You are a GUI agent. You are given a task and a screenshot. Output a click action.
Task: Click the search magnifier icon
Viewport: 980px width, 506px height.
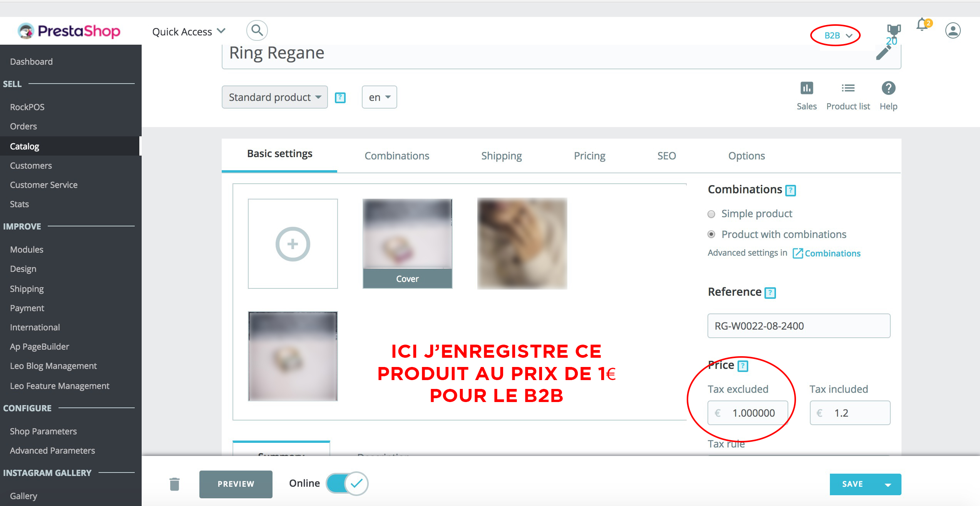click(257, 30)
